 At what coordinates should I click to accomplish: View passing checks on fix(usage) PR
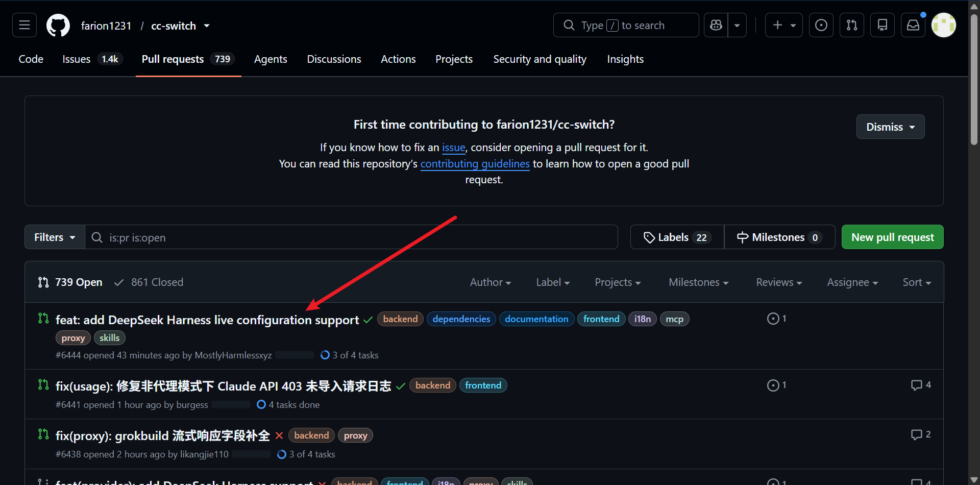[401, 386]
